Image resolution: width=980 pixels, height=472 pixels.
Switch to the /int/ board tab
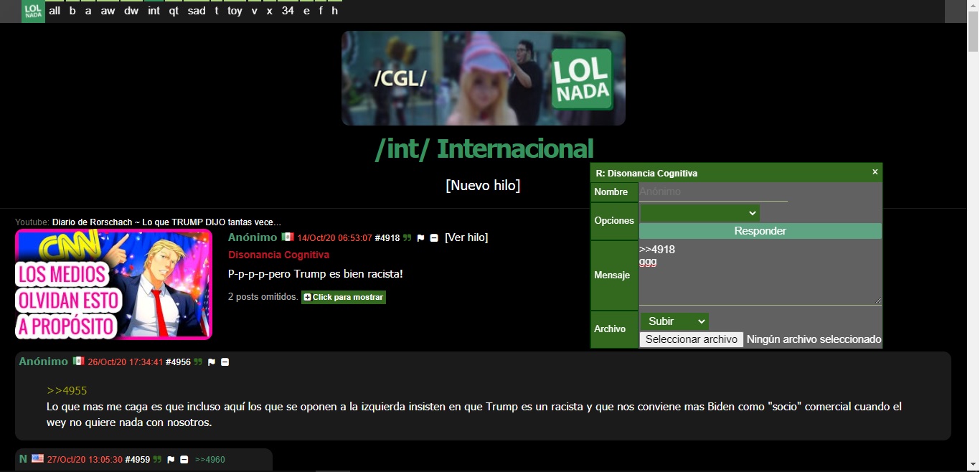[x=153, y=11]
